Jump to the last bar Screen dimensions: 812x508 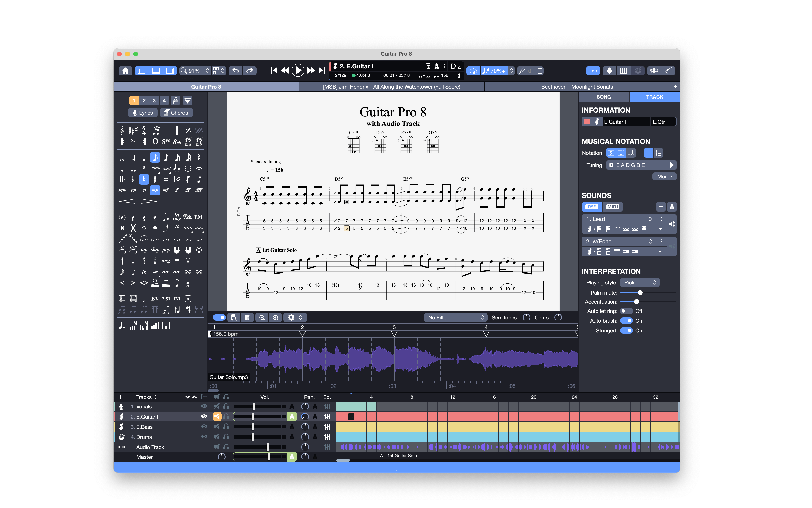coord(321,70)
